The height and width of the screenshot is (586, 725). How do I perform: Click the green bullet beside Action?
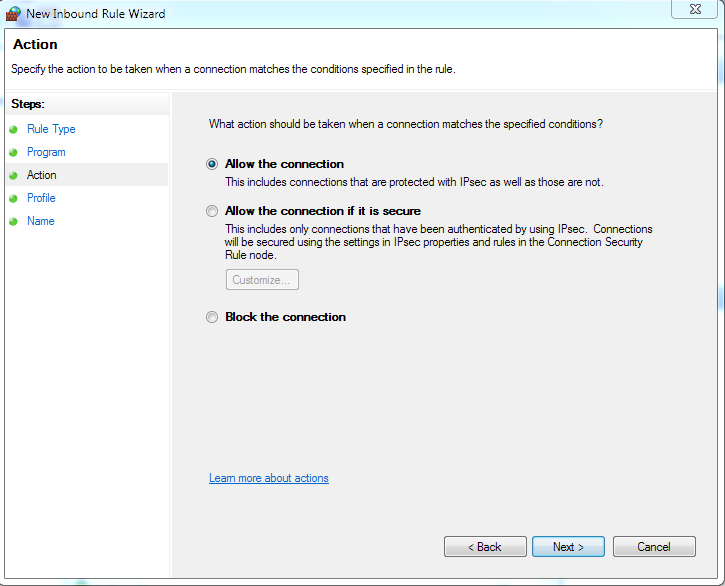pyautogui.click(x=14, y=176)
